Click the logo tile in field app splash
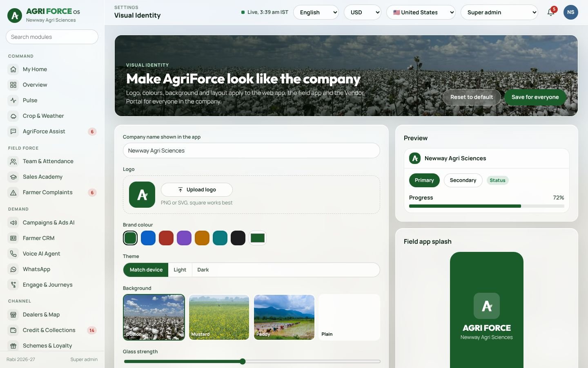Image resolution: width=588 pixels, height=368 pixels. point(487,306)
